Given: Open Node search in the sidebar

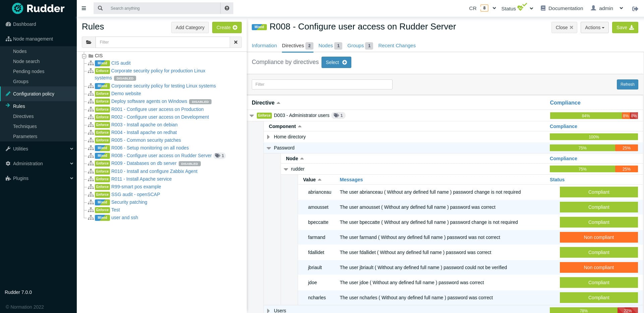Looking at the screenshot, I should tap(26, 61).
